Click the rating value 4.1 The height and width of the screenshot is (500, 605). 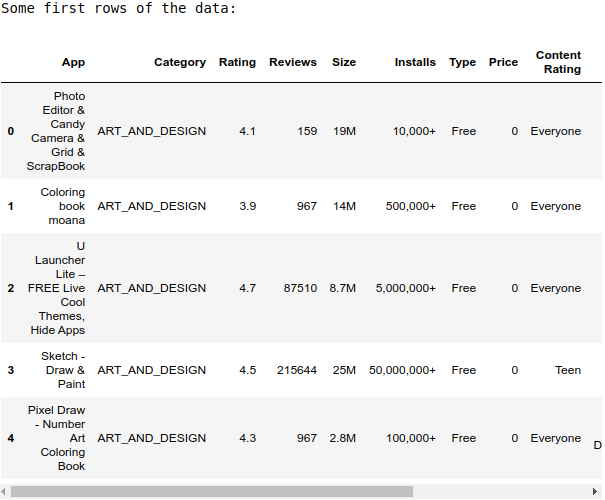[247, 131]
